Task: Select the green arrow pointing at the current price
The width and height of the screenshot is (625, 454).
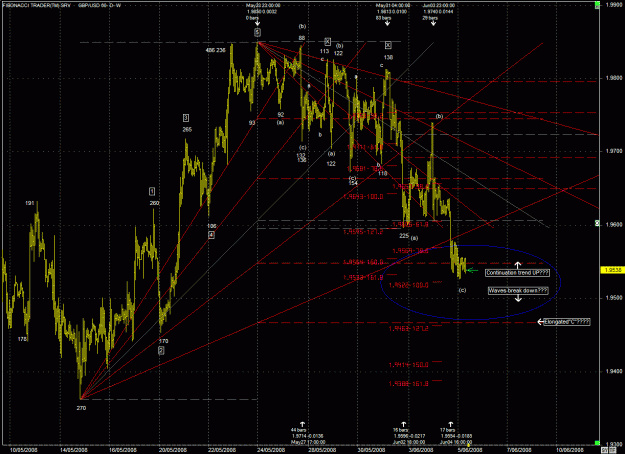Action: [472, 270]
